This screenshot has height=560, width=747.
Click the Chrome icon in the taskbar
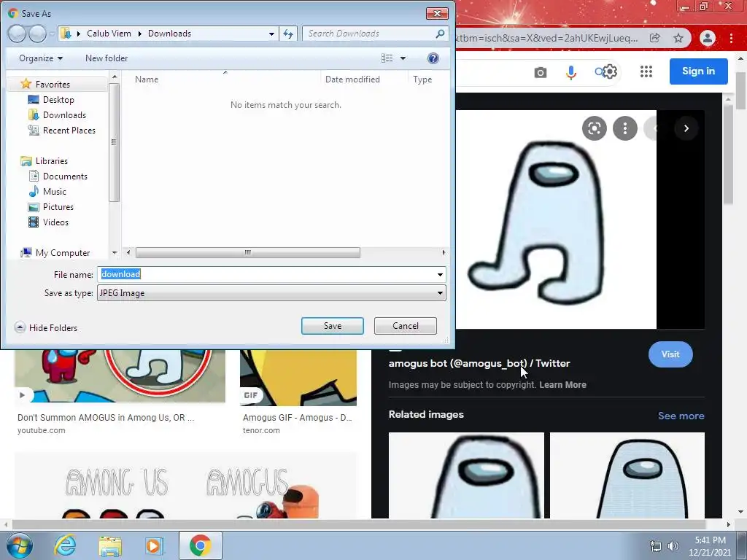[200, 545]
